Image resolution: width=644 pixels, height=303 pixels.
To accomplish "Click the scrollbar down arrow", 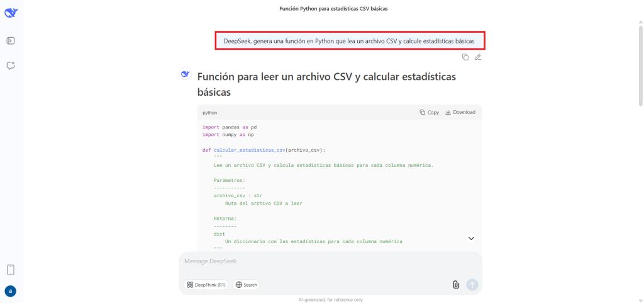I will 640,300.
